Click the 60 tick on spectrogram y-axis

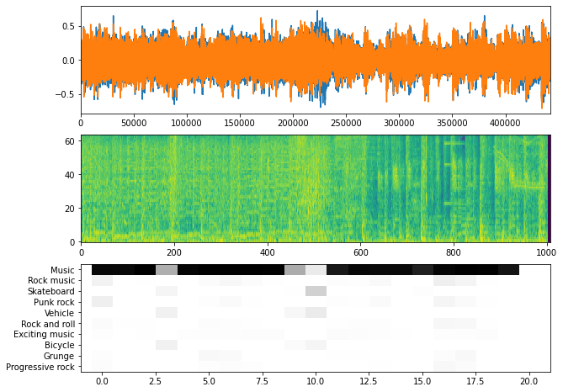(x=70, y=141)
